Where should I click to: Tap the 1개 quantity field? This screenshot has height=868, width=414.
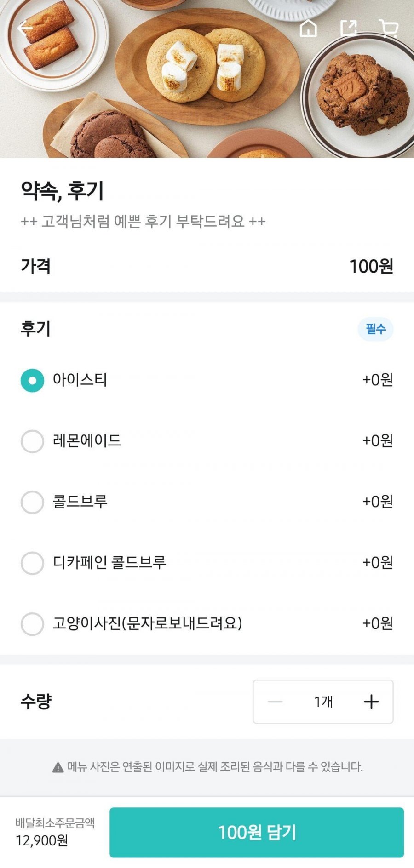pyautogui.click(x=323, y=702)
